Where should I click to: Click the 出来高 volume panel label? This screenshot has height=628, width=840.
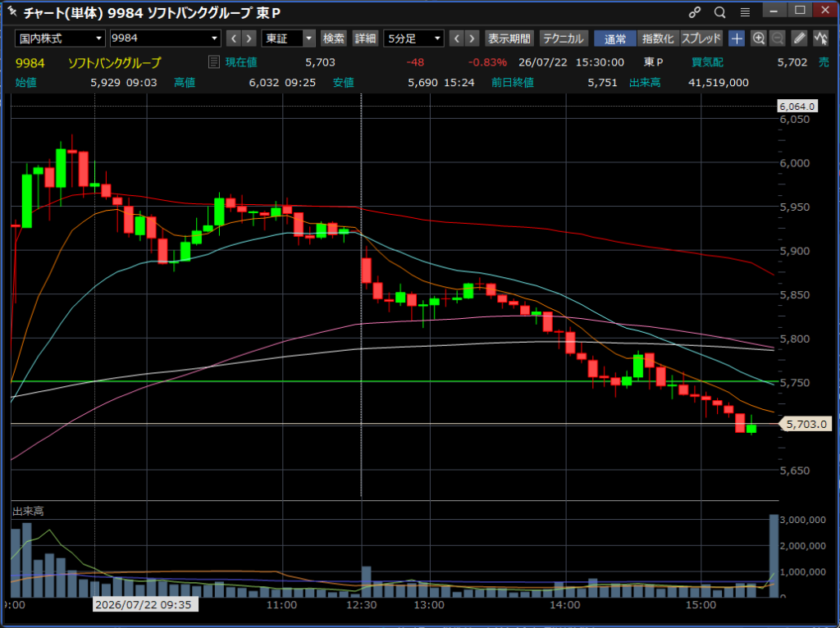click(x=28, y=511)
